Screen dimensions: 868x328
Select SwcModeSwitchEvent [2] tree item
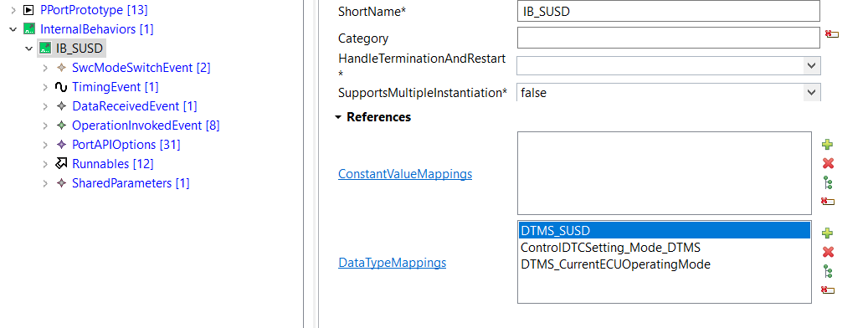[x=141, y=68]
